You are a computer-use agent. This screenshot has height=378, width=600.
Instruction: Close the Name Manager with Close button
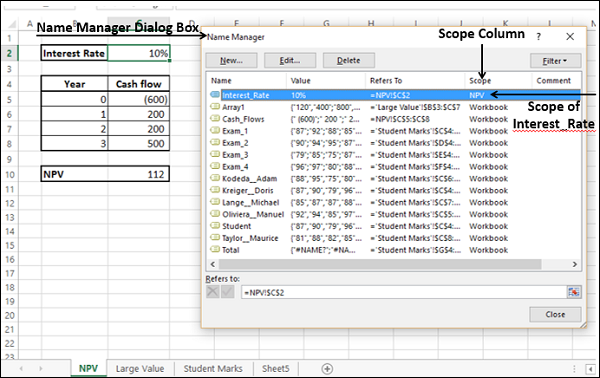point(555,314)
